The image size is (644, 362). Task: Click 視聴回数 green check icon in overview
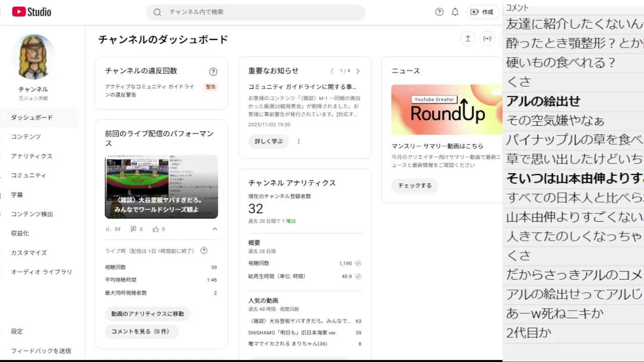click(x=358, y=263)
